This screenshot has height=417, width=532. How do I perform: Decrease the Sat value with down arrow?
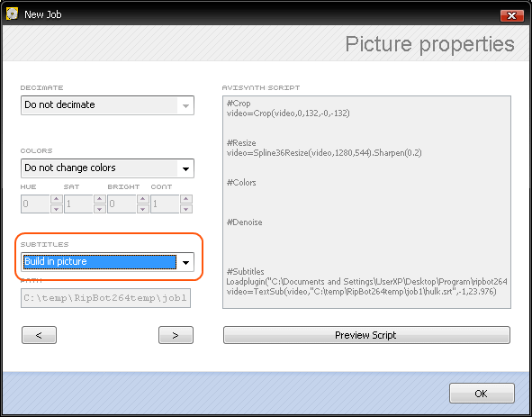[99, 209]
